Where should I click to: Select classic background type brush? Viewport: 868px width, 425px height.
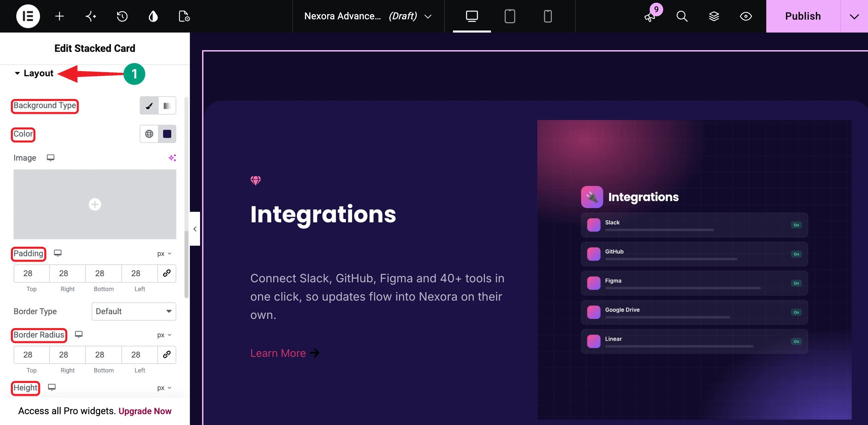click(x=149, y=106)
